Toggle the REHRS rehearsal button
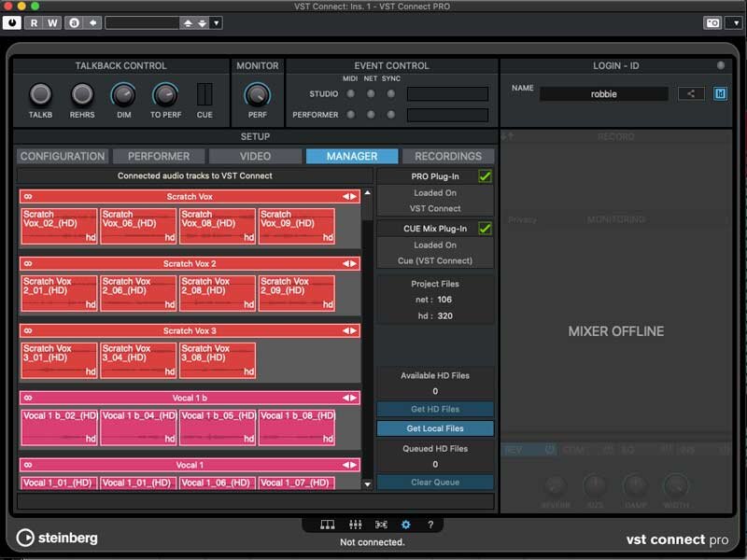The width and height of the screenshot is (747, 560). coord(82,94)
